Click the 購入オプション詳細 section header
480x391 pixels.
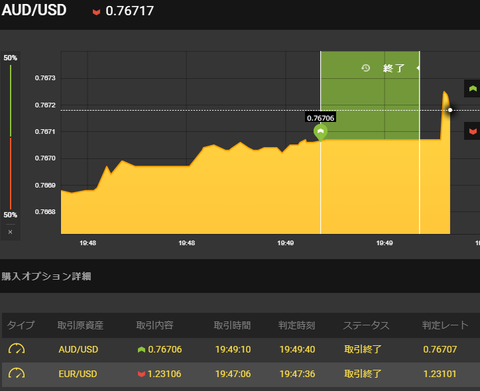click(x=46, y=276)
